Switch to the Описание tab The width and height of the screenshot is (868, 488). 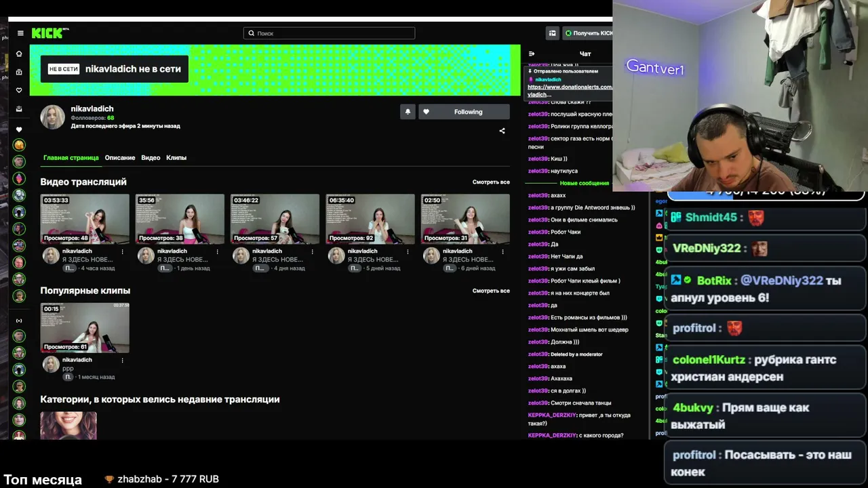point(120,158)
